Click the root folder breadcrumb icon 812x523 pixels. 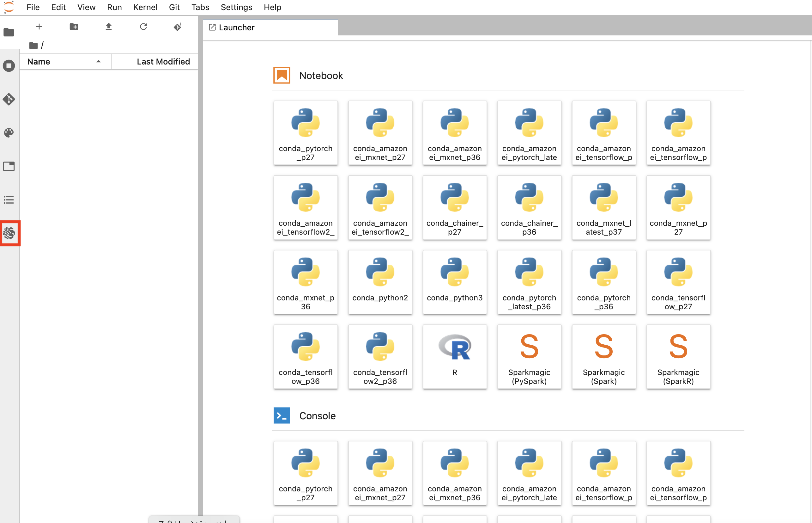pos(33,45)
